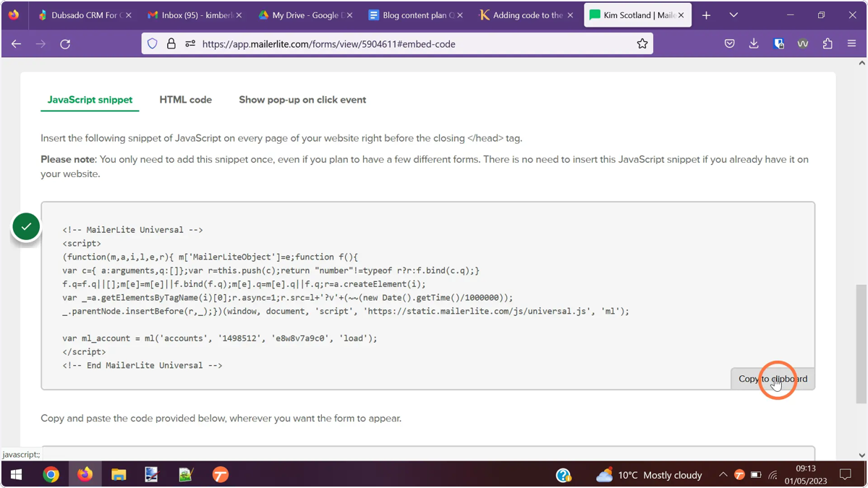View site security padlock information
Image resolution: width=868 pixels, height=488 pixels.
click(x=171, y=44)
